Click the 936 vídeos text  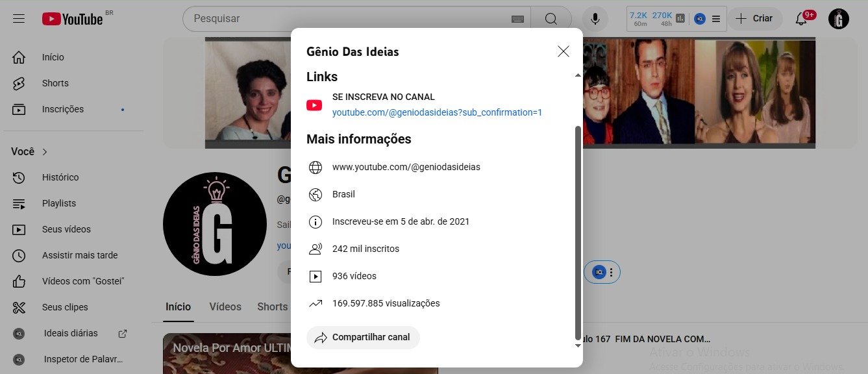[x=354, y=276]
